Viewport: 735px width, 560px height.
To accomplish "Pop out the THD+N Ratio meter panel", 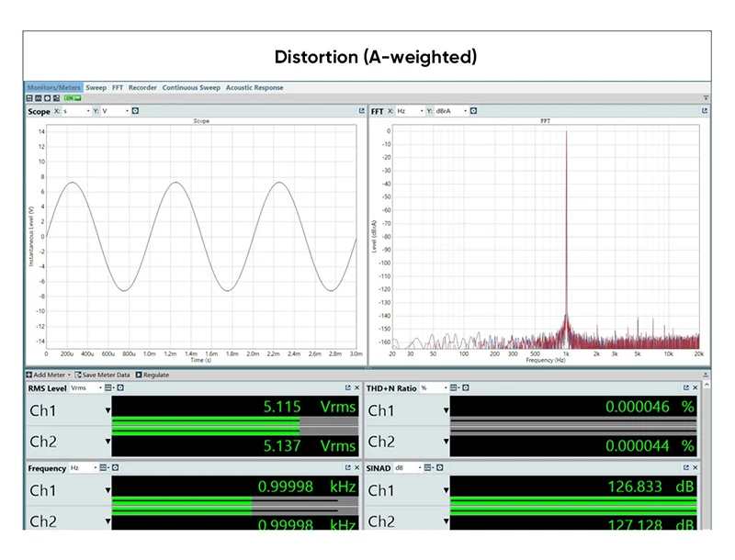I will (x=685, y=387).
